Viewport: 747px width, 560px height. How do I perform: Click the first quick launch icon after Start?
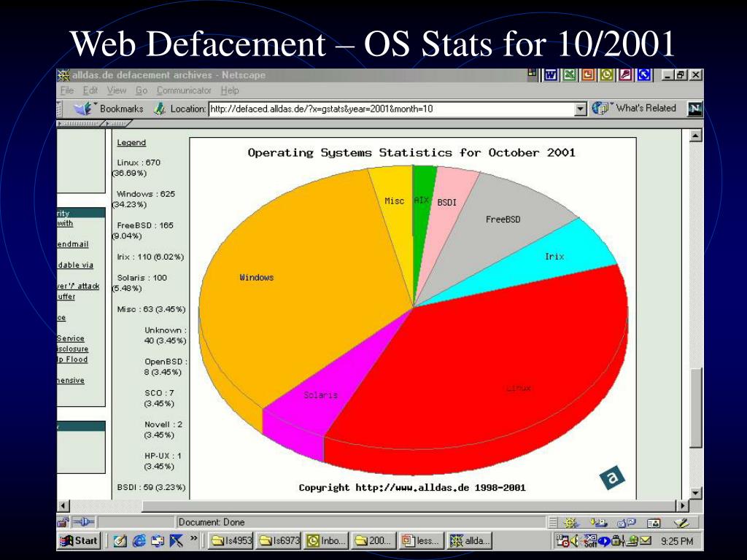(120, 540)
